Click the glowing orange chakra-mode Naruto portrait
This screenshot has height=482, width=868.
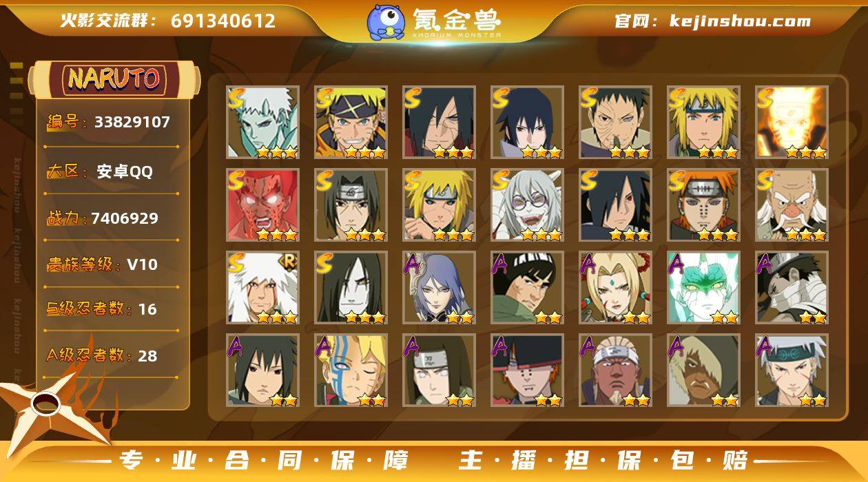(x=792, y=122)
